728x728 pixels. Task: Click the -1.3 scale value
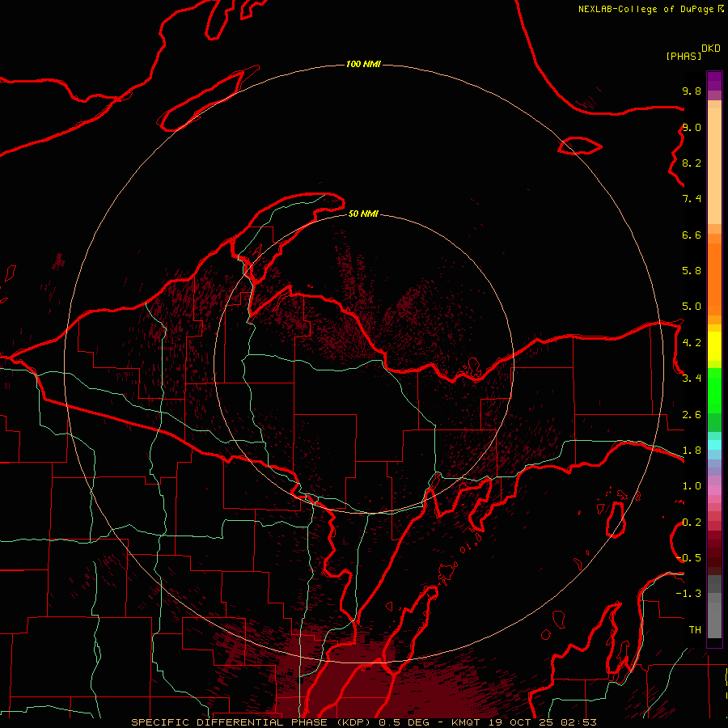[x=688, y=594]
